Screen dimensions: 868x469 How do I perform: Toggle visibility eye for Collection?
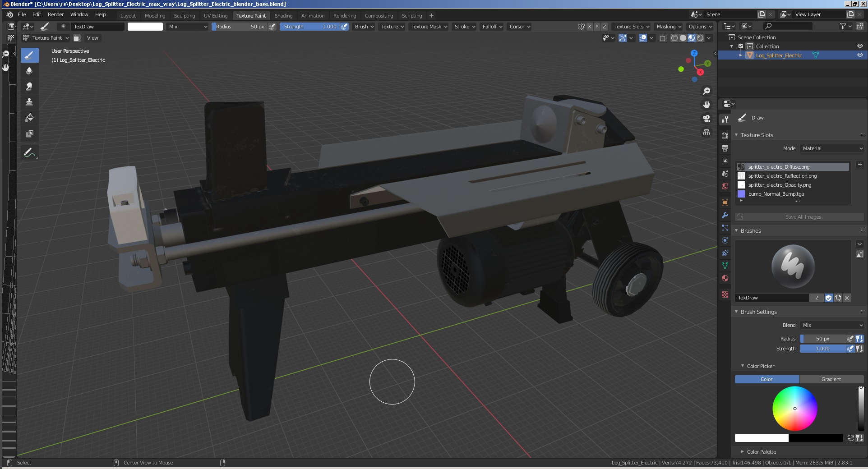tap(860, 46)
